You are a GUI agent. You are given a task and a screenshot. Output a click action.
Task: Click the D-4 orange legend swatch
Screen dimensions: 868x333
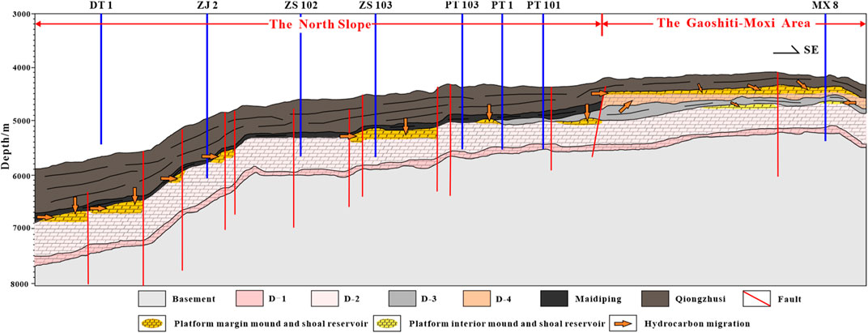pyautogui.click(x=478, y=299)
